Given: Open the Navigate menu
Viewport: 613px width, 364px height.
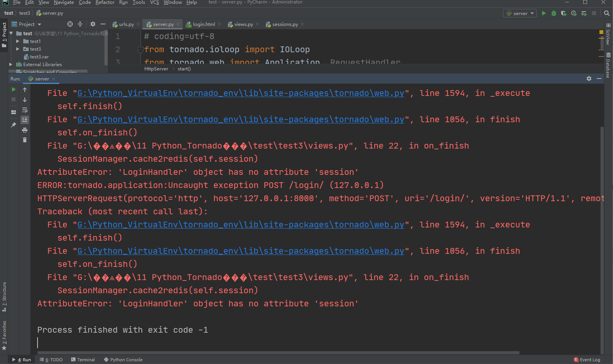Looking at the screenshot, I should (64, 2).
